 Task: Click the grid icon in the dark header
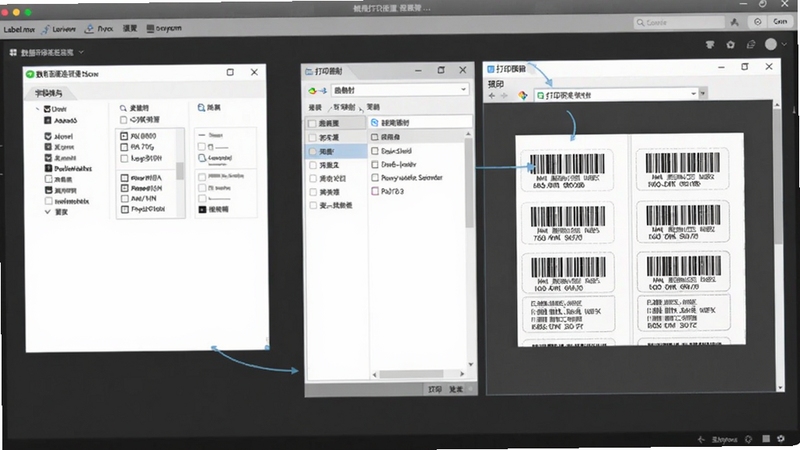(13, 52)
